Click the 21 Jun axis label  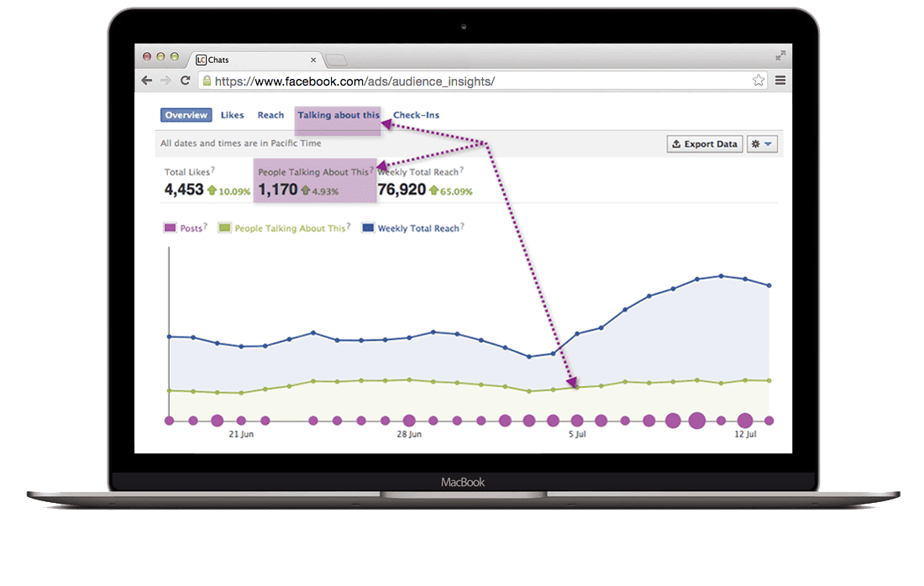[241, 434]
